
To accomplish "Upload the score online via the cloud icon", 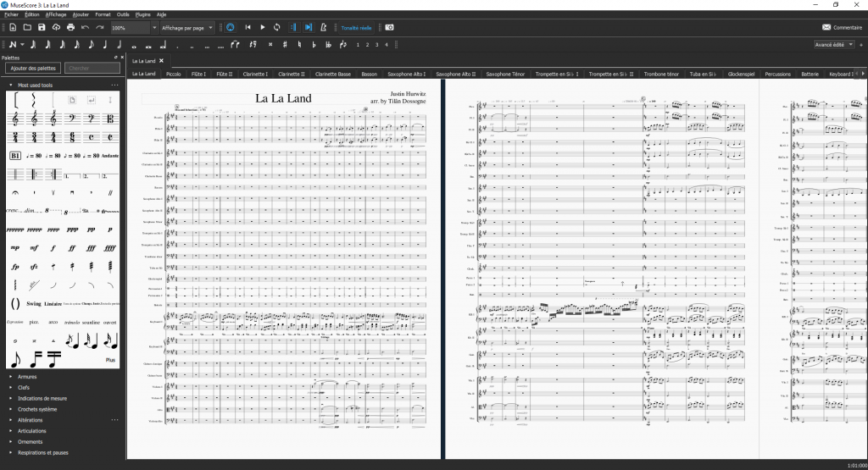I will click(56, 27).
